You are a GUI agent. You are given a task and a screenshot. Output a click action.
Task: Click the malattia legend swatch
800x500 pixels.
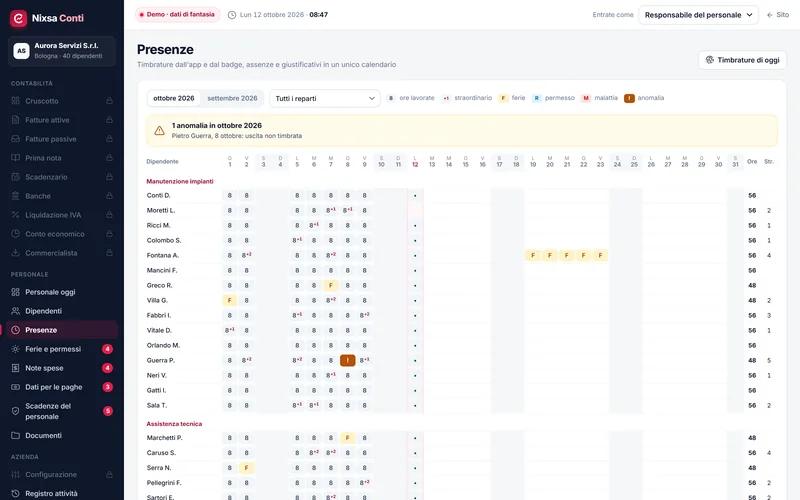586,98
